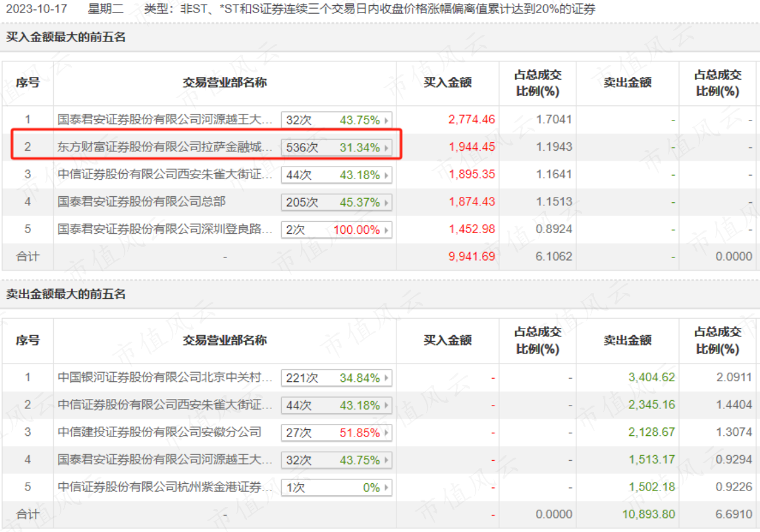
Task: Expand 44次 43.18% box in buy table
Action: (x=337, y=175)
